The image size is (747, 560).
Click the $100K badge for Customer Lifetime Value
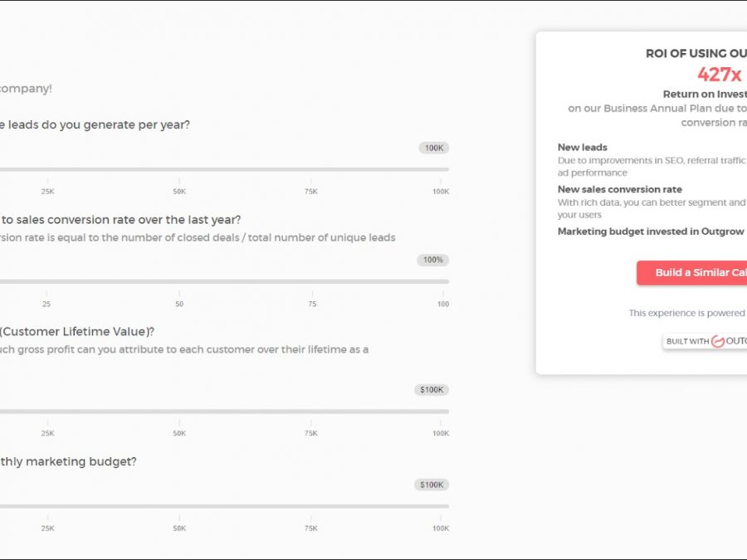(432, 389)
